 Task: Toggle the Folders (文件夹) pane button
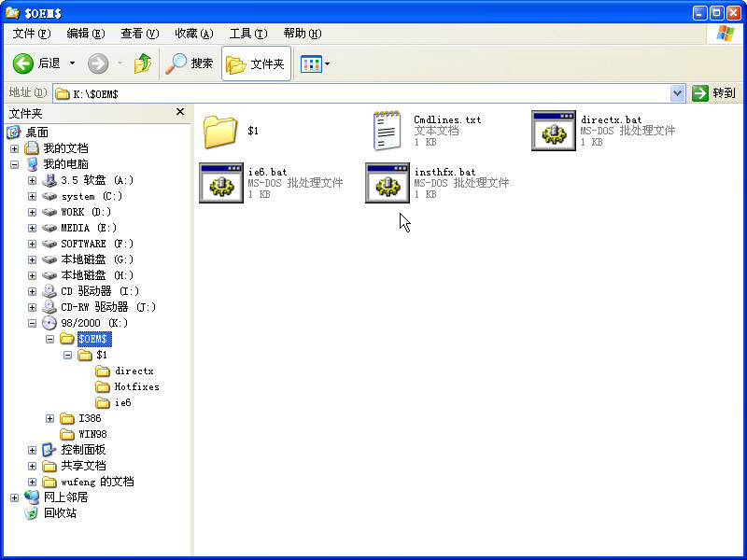[256, 63]
